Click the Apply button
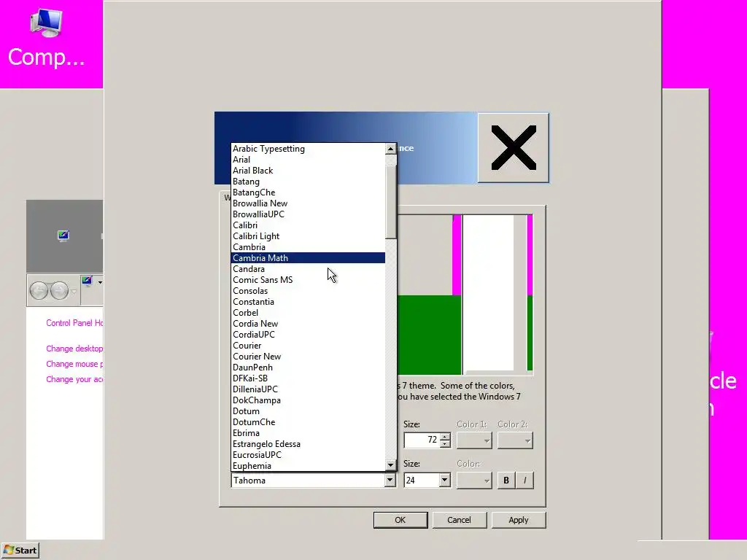The height and width of the screenshot is (560, 747). 519,520
